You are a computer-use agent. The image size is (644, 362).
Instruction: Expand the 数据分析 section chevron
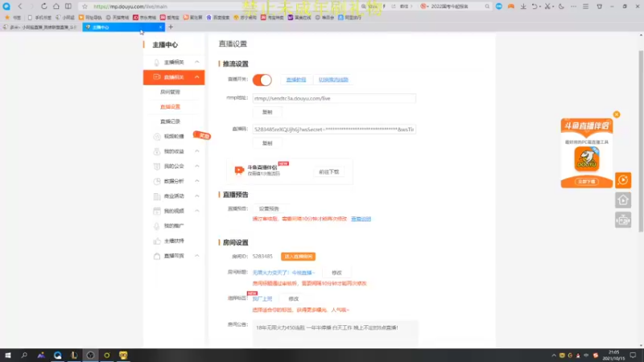tap(196, 181)
